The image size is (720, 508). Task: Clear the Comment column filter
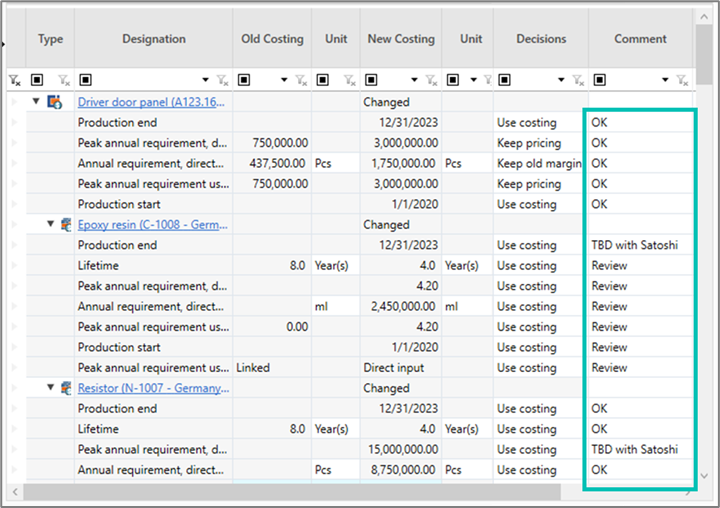pyautogui.click(x=682, y=80)
